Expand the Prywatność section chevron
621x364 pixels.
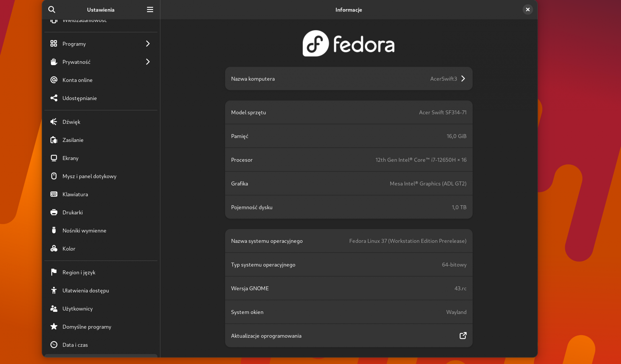click(148, 62)
